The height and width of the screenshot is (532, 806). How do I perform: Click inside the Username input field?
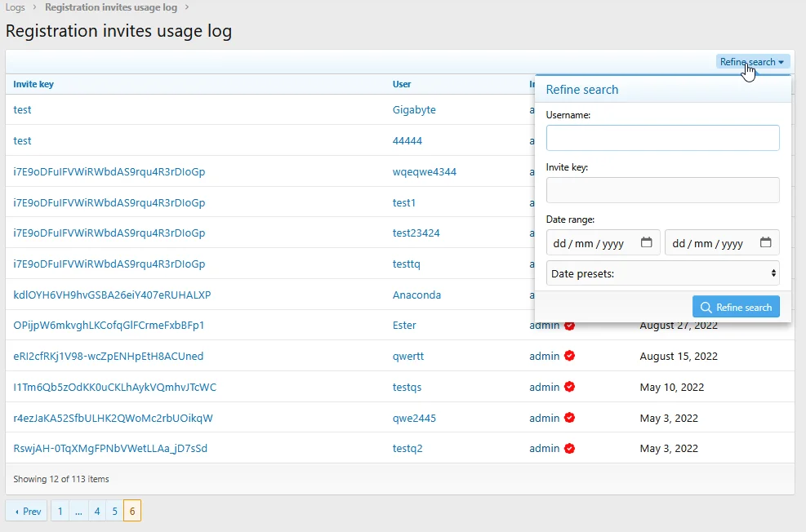[x=662, y=138]
